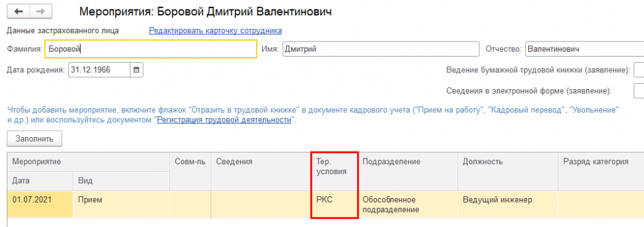
Task: Click the Сведения в электронной форме field
Action: 639,91
